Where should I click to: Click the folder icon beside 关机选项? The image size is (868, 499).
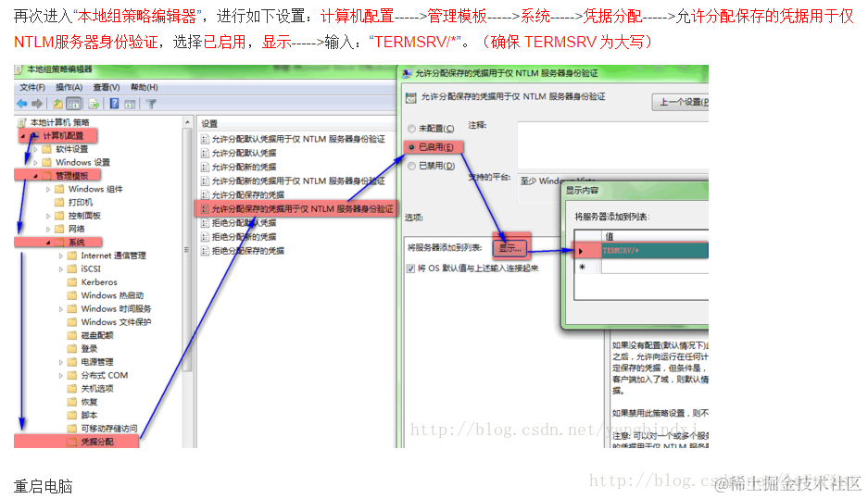tap(72, 388)
